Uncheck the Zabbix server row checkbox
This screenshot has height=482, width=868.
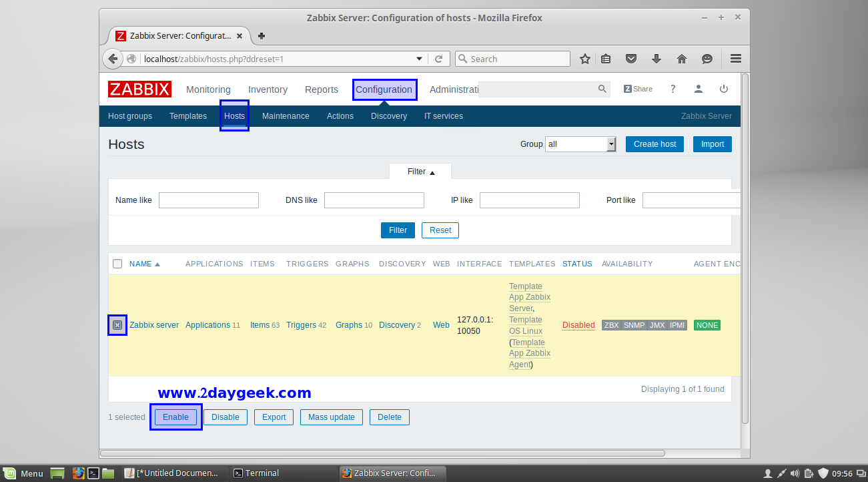click(117, 325)
